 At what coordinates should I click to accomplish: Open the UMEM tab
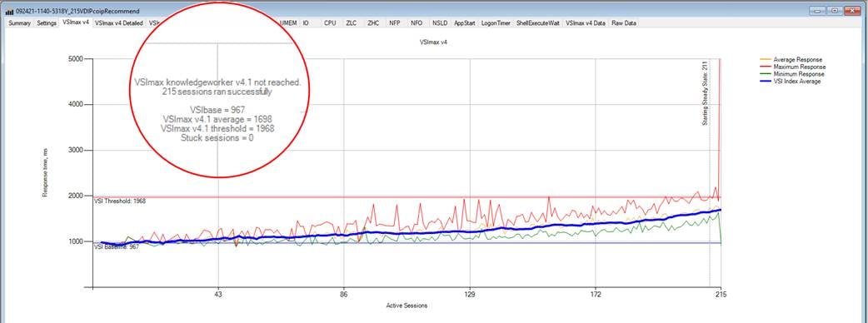click(288, 23)
